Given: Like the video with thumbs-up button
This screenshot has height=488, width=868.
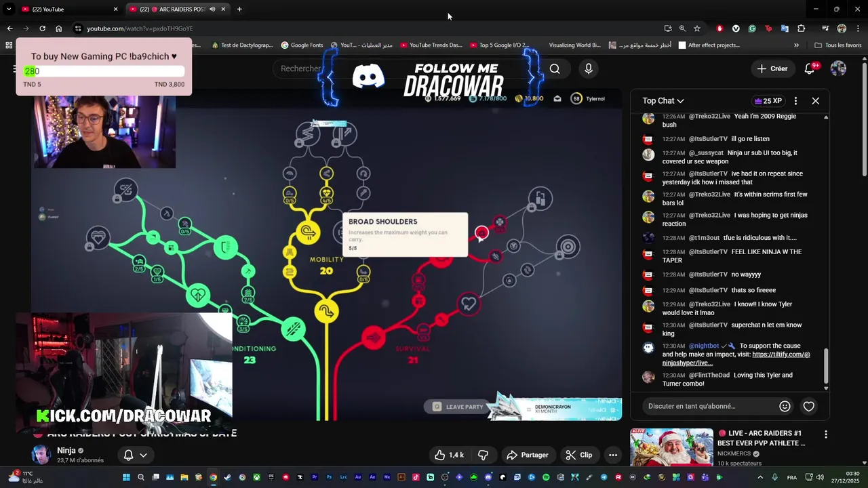Looking at the screenshot, I should coord(449,455).
